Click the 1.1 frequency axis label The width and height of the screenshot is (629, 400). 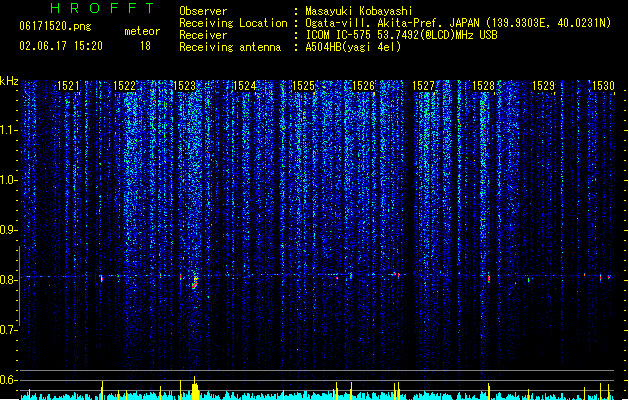pos(8,130)
